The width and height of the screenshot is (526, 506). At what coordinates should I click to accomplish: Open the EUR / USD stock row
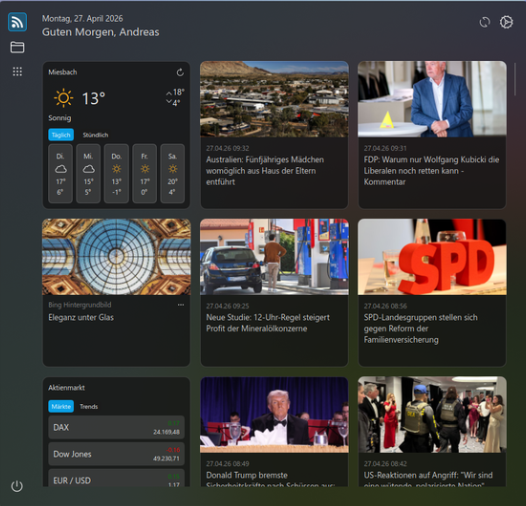click(116, 478)
